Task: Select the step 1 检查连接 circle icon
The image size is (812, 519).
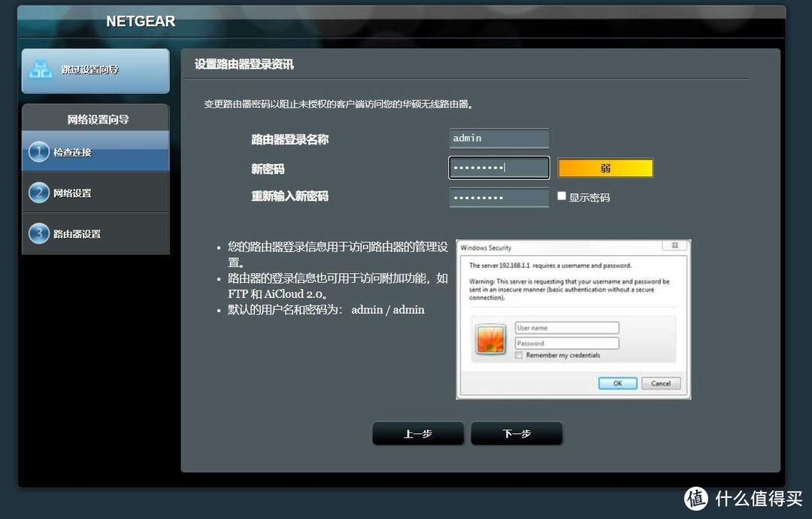Action: click(x=39, y=152)
